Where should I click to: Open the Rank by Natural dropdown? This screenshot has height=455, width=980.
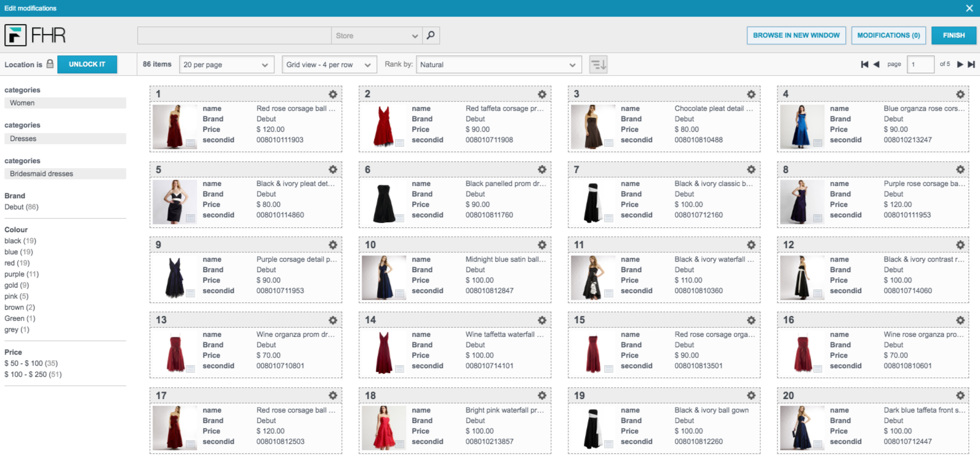click(x=499, y=65)
